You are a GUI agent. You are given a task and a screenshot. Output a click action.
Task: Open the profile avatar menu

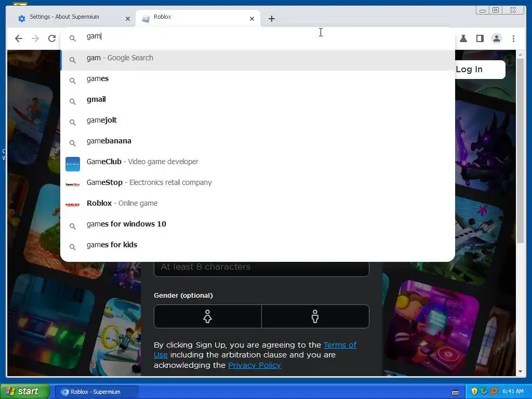[496, 38]
